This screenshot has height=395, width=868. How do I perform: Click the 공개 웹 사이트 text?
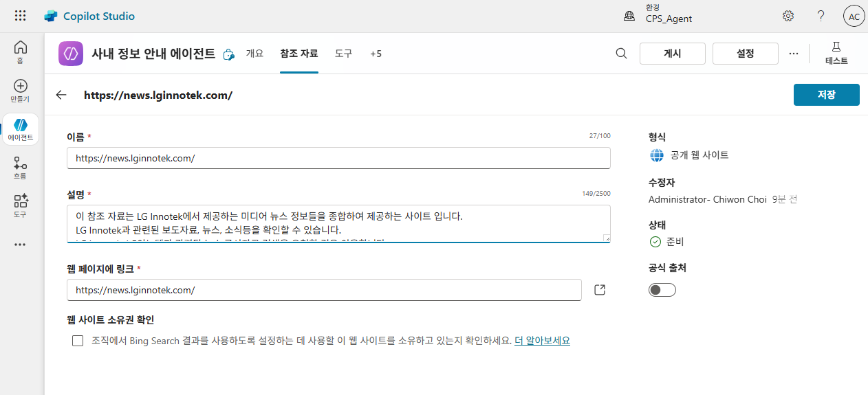click(x=699, y=155)
